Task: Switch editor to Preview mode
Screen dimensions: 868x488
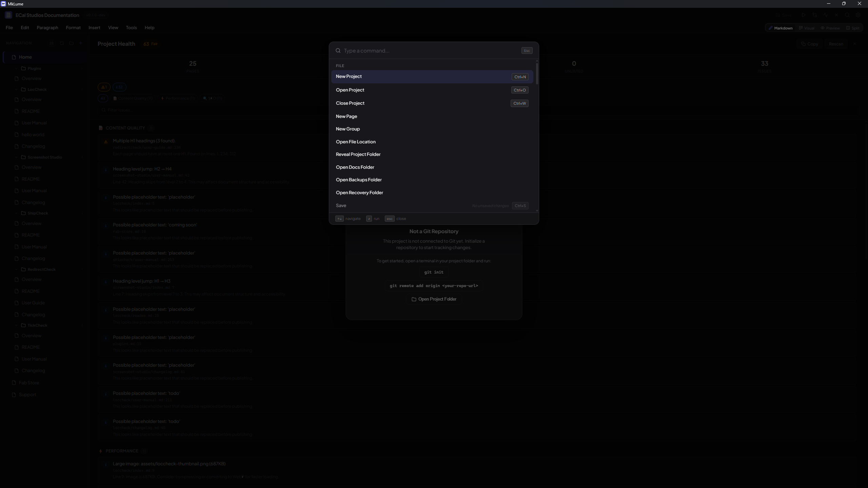Action: tap(830, 28)
